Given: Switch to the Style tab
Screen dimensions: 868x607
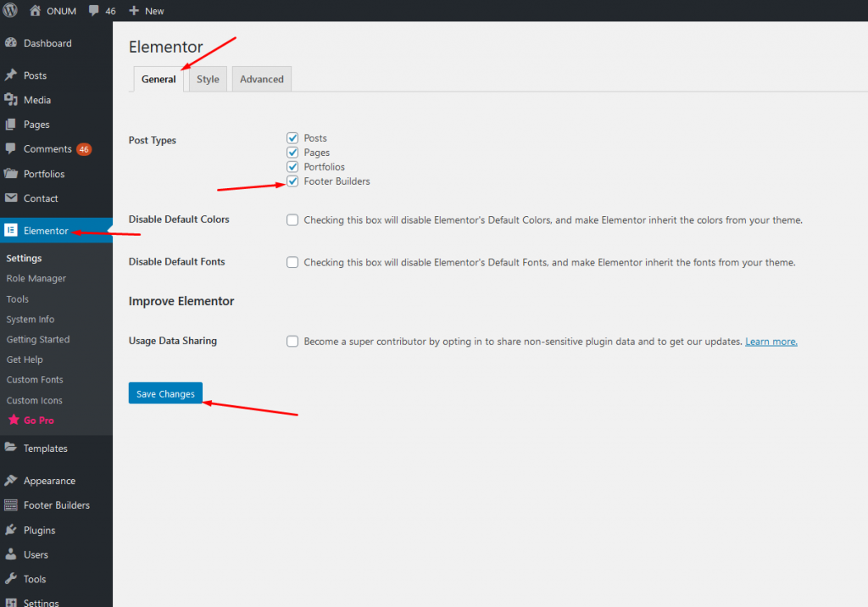Looking at the screenshot, I should (x=208, y=79).
